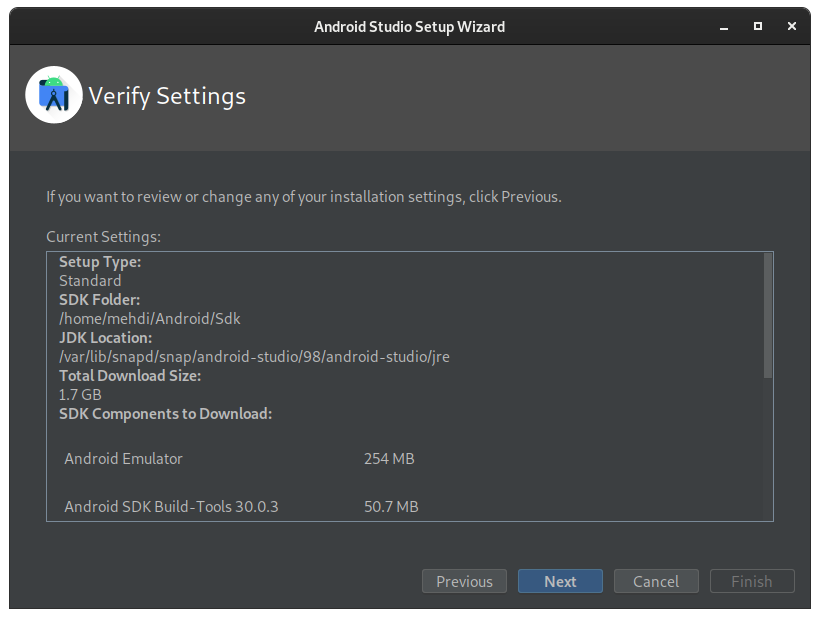Click the JDK Location label
Viewport: 820px width, 618px height.
pyautogui.click(x=105, y=338)
